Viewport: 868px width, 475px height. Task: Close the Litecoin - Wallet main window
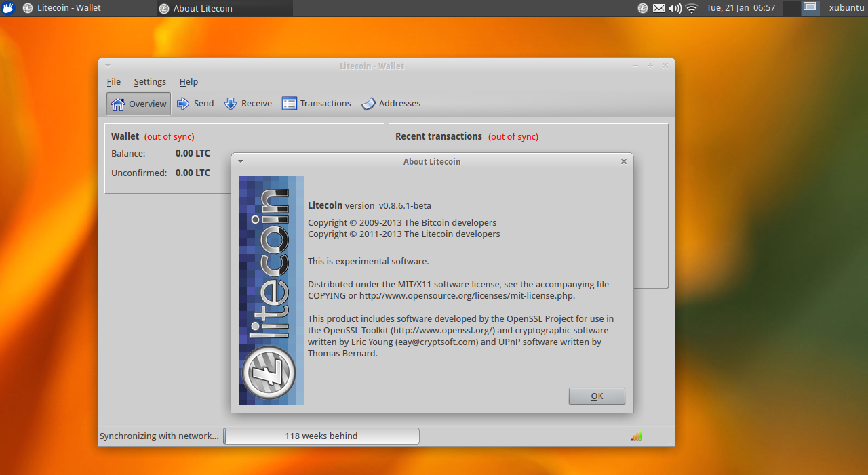click(x=665, y=66)
